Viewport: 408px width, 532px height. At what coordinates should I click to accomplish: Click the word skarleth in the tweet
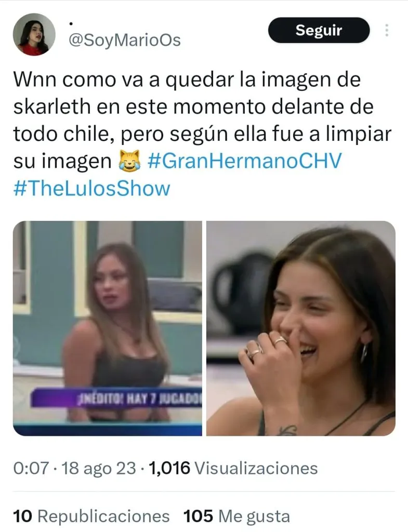click(52, 107)
